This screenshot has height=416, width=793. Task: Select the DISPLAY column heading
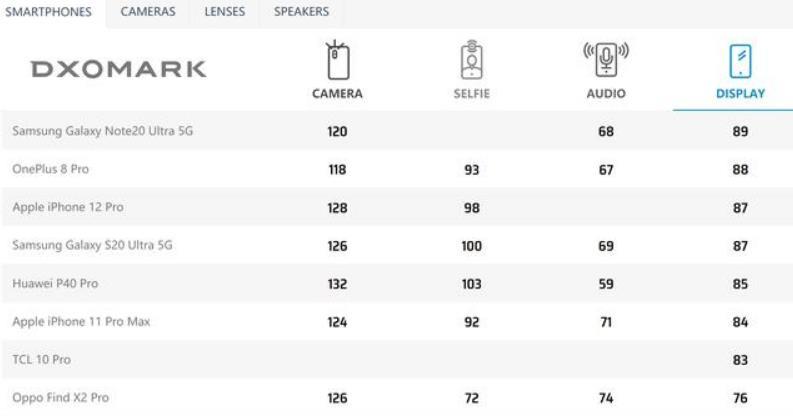pos(740,94)
